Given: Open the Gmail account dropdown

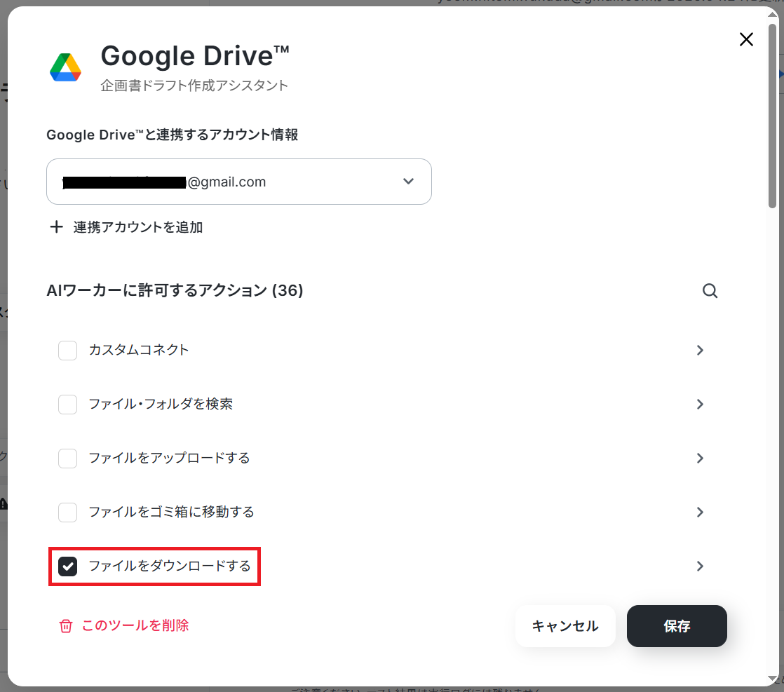Looking at the screenshot, I should pyautogui.click(x=239, y=182).
